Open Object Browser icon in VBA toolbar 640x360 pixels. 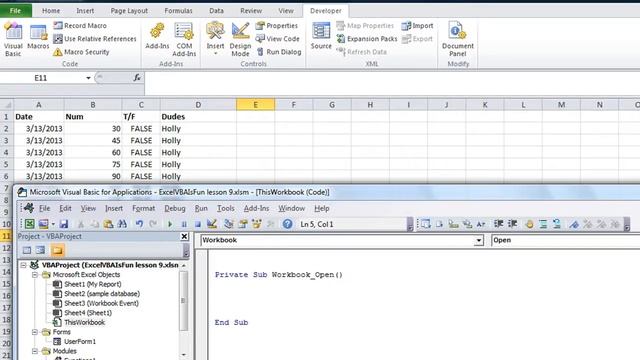(257, 224)
